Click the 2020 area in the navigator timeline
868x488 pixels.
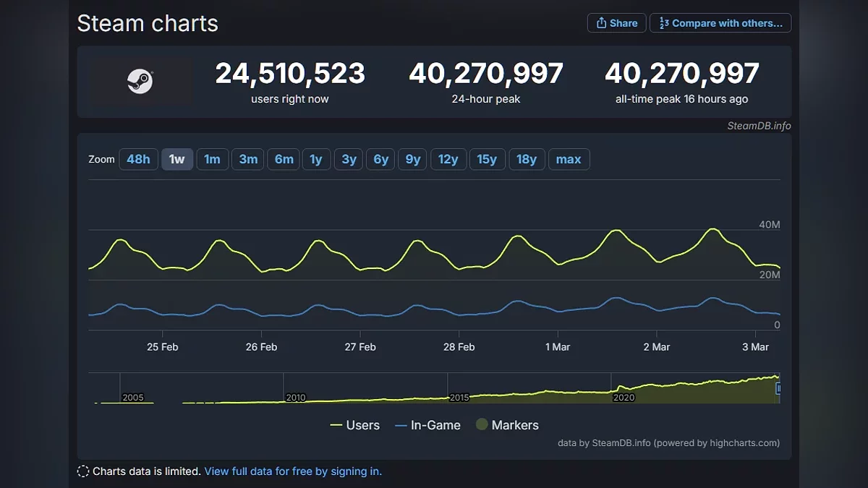pyautogui.click(x=624, y=398)
